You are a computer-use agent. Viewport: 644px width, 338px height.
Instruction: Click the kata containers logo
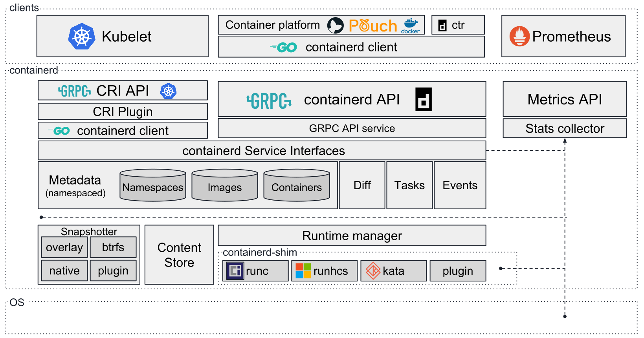(x=373, y=271)
